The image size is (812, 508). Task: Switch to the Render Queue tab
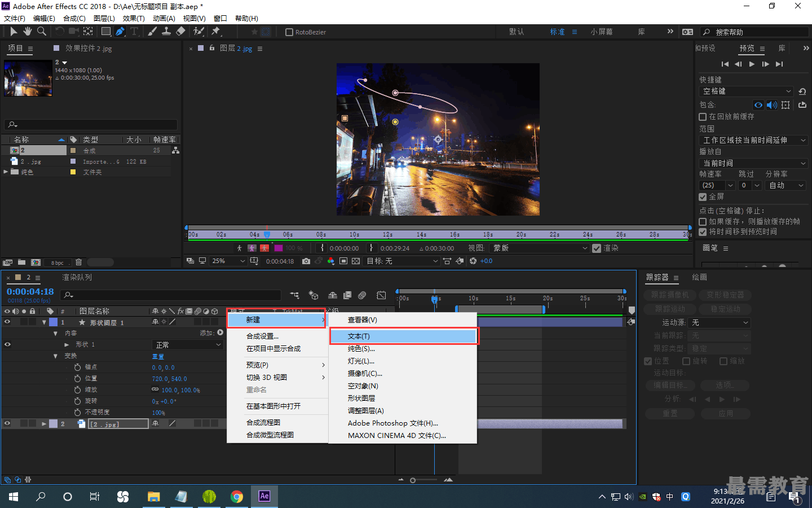click(77, 278)
